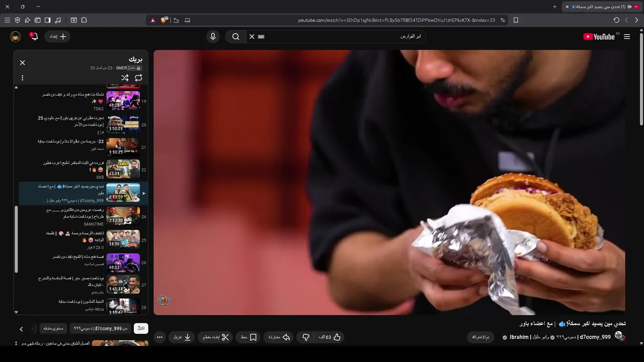
Task: Bookmark this page
Action: [516, 20]
